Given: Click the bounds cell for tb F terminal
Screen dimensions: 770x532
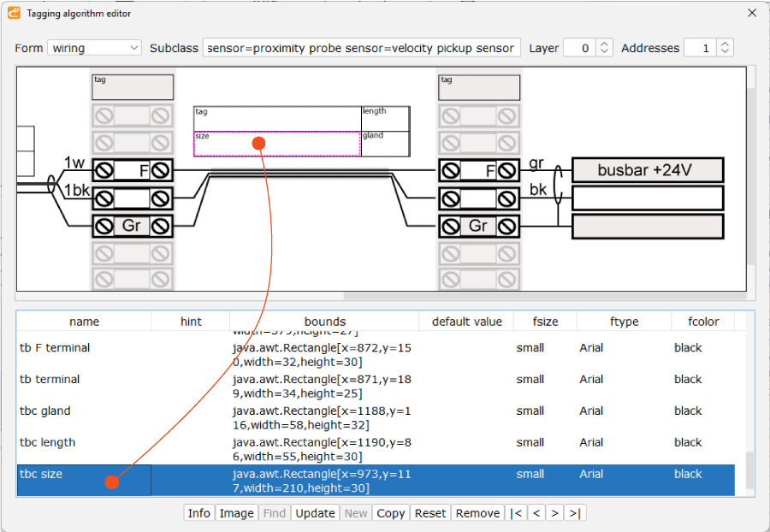Looking at the screenshot, I should 324,355.
